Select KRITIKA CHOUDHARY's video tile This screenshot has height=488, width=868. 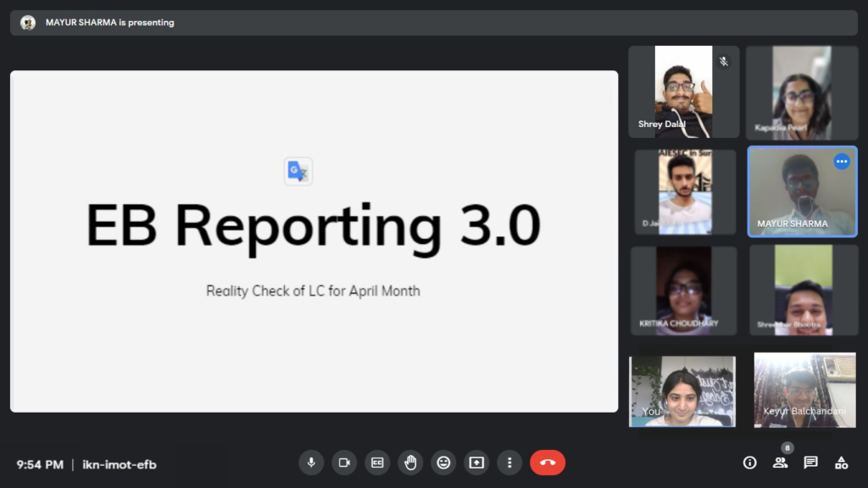tap(683, 291)
